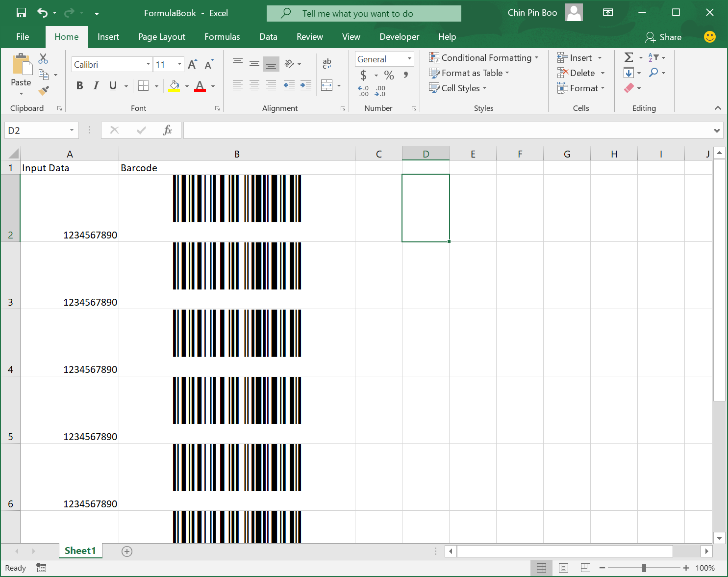The height and width of the screenshot is (577, 728).
Task: Add a new sheet with plus button
Action: coord(127,551)
